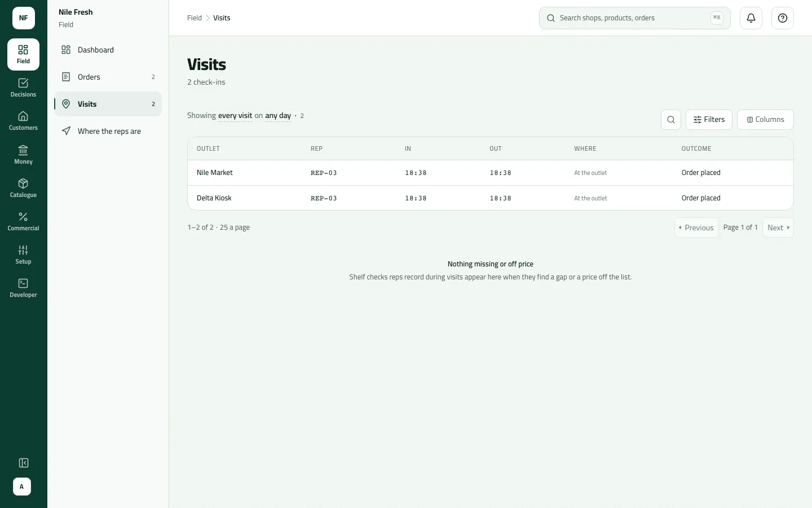
Task: Open the Delta Kiosk visit row
Action: click(x=491, y=198)
